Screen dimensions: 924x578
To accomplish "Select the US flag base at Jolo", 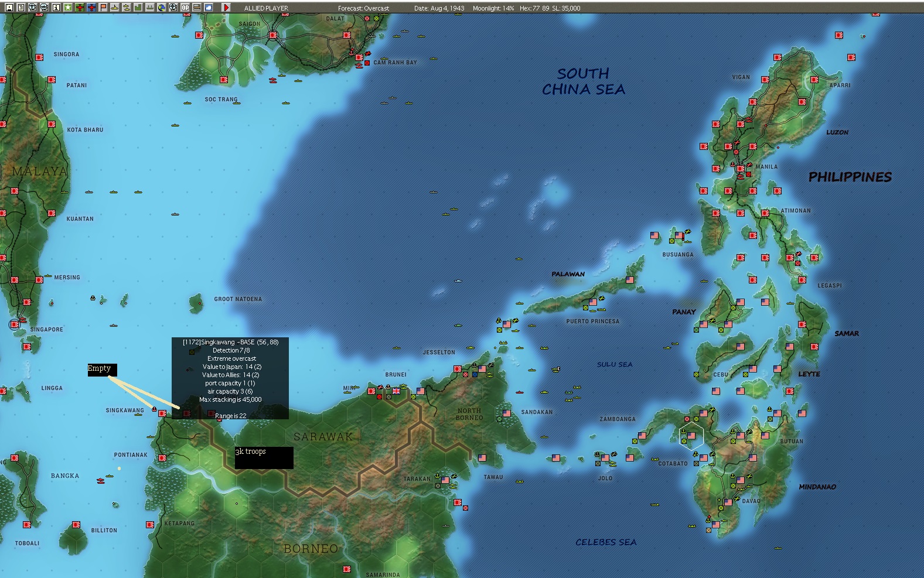I will (605, 458).
